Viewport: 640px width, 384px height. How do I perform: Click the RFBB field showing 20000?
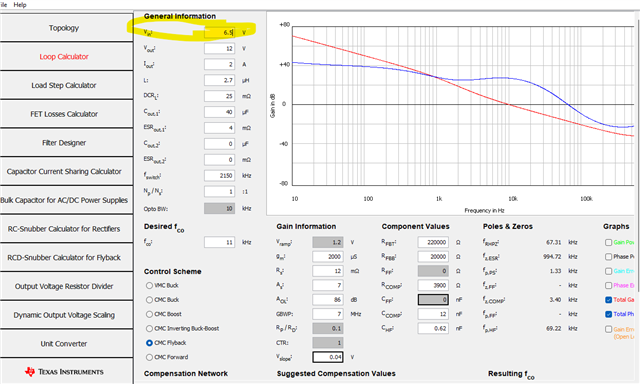point(433,257)
